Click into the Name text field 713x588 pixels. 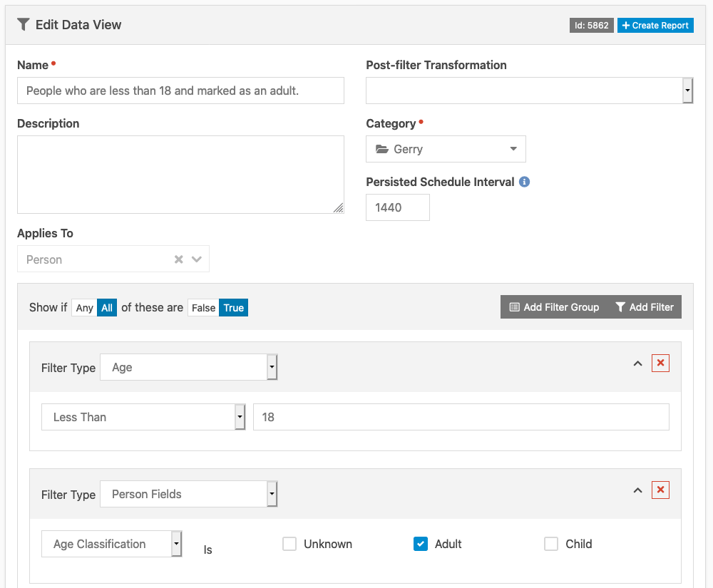point(180,91)
